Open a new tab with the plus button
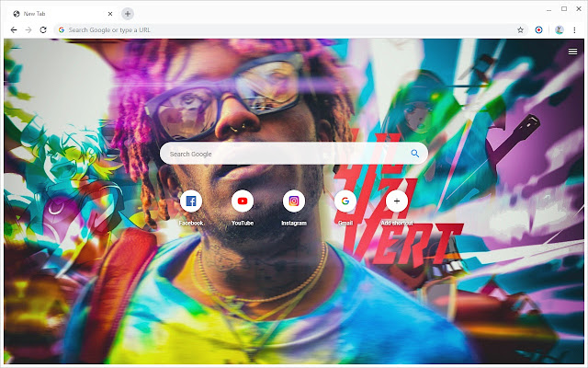 [x=128, y=14]
